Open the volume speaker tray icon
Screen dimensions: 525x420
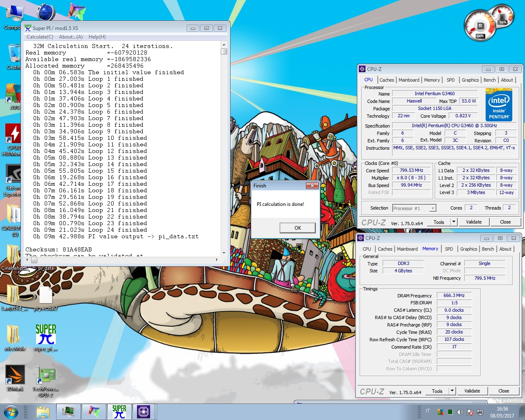point(460,412)
